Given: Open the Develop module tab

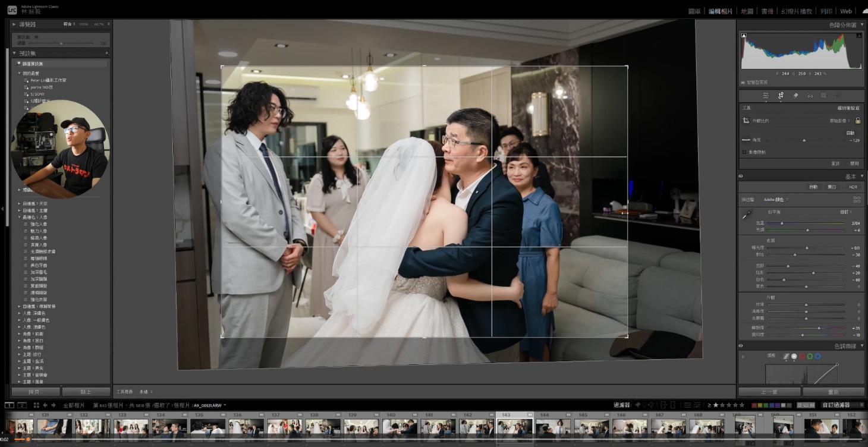Looking at the screenshot, I should pyautogui.click(x=721, y=11).
